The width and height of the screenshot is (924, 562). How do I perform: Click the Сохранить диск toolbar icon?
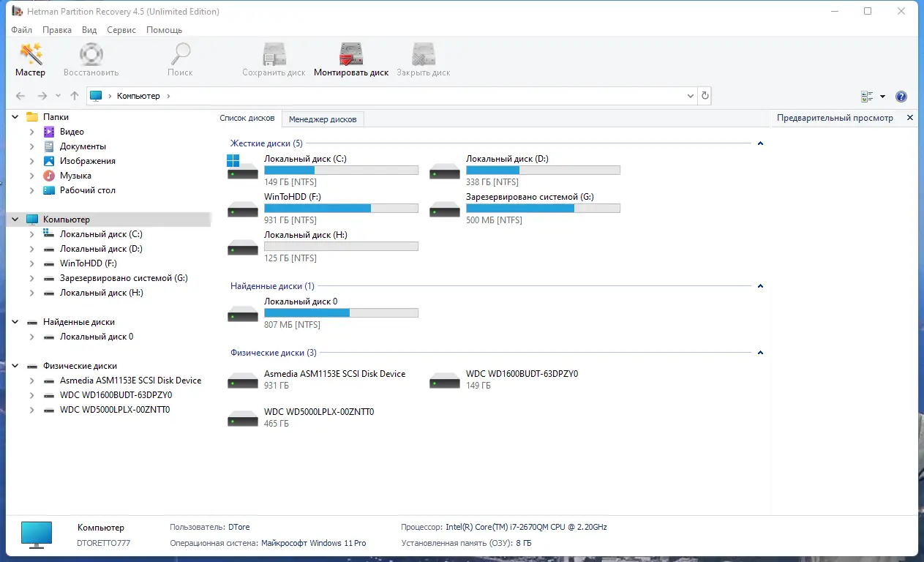(274, 59)
